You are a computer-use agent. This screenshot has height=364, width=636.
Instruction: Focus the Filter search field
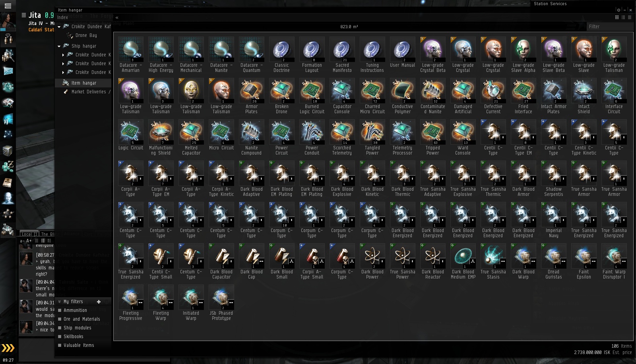pyautogui.click(x=610, y=27)
